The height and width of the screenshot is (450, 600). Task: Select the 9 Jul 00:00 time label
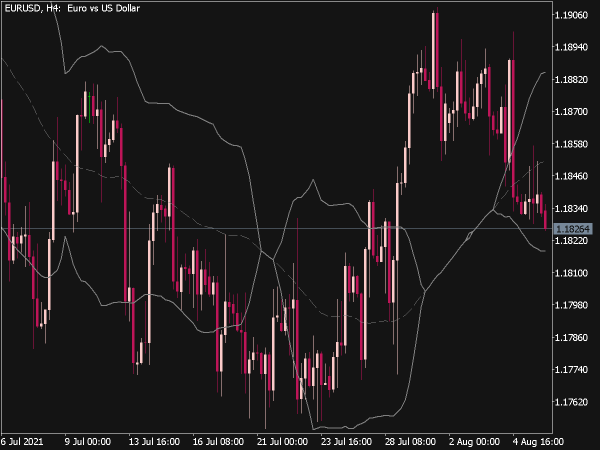click(x=87, y=442)
